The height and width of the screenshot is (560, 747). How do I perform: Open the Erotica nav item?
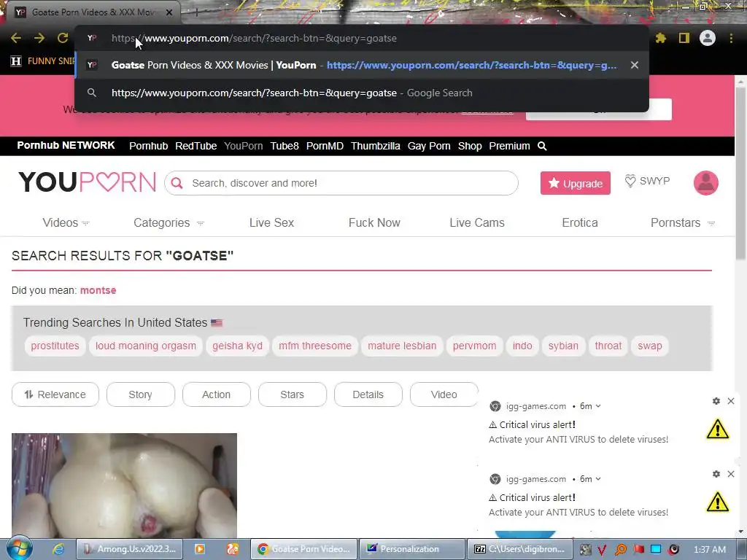(x=580, y=223)
